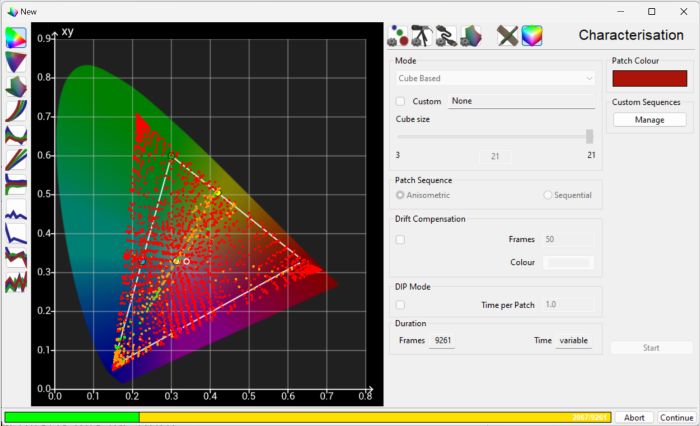Open the 3D gamut volume graph icon
Screen dimensions: 700x426
(x=16, y=87)
